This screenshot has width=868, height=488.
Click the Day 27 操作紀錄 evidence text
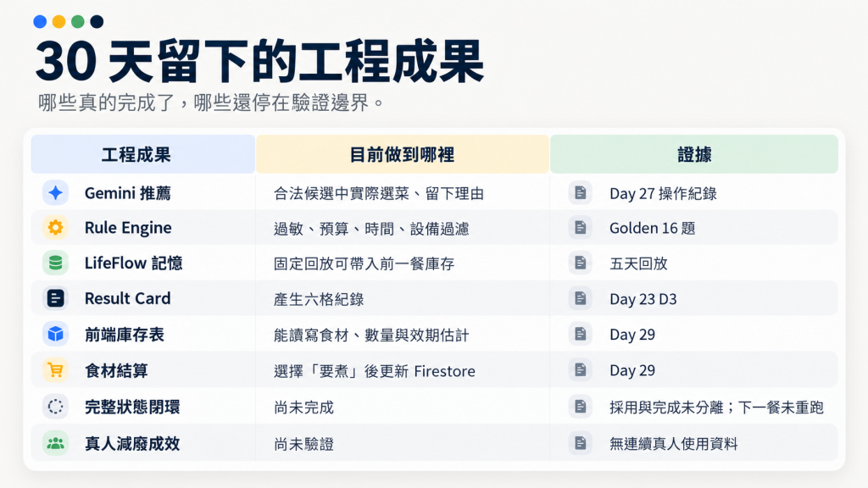click(x=663, y=194)
